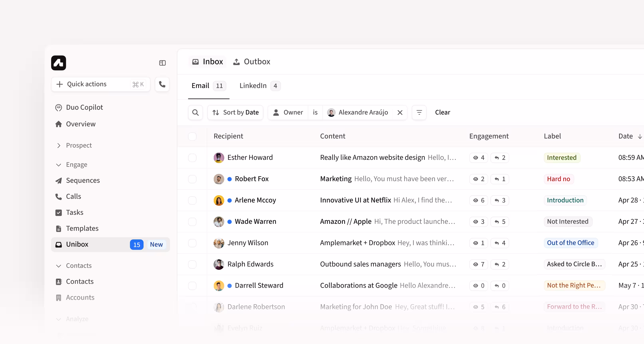This screenshot has height=344, width=644.
Task: Open the phone dialer button
Action: (x=162, y=84)
